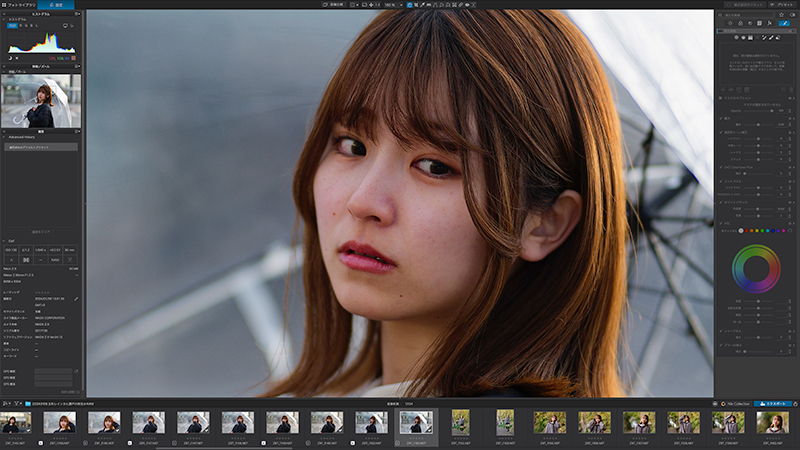This screenshot has width=800, height=450.
Task: Toggle DxO ClearView Plus checkmark
Action: (721, 167)
